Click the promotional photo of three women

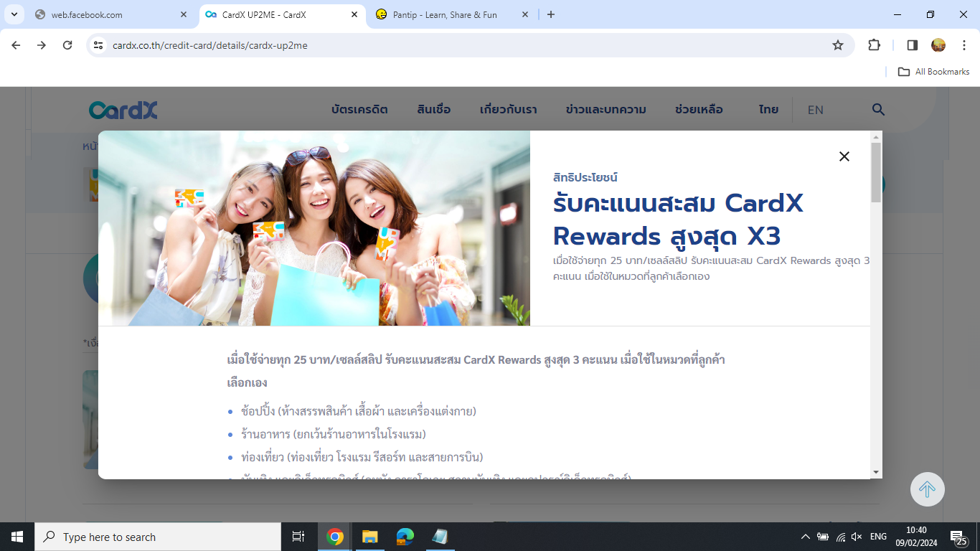pyautogui.click(x=314, y=228)
